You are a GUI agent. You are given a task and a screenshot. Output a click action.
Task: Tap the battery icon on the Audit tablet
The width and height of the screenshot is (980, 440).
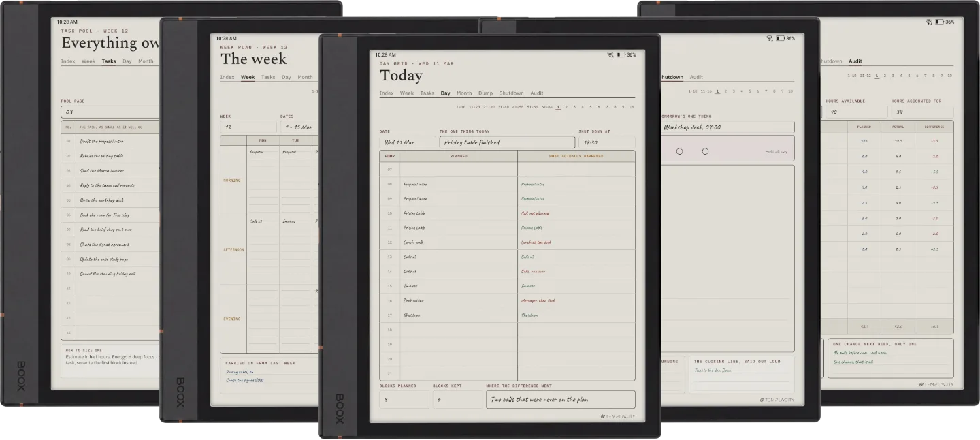[x=939, y=22]
